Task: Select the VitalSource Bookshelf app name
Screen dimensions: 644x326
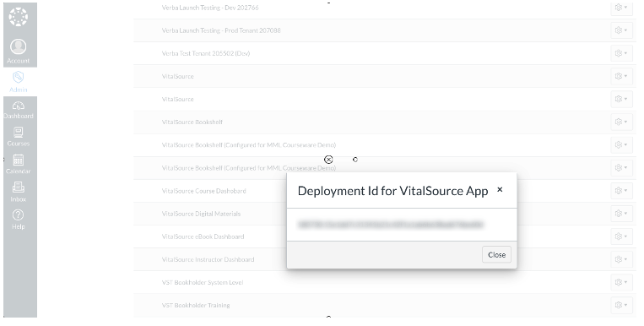Action: (x=192, y=122)
